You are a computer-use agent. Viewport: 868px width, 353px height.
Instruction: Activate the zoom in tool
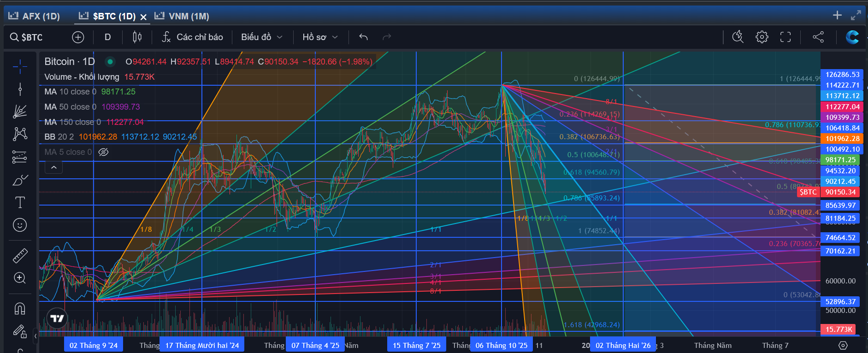point(20,278)
